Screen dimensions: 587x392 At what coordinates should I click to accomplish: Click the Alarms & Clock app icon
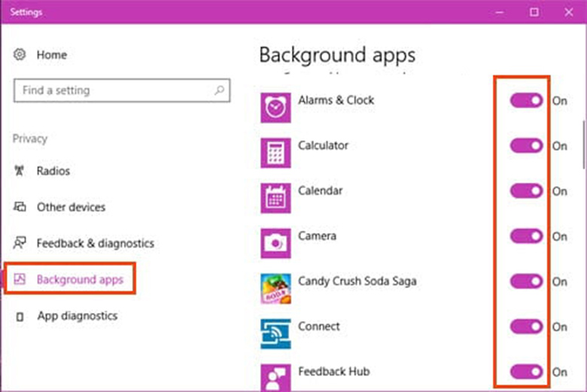pyautogui.click(x=275, y=107)
